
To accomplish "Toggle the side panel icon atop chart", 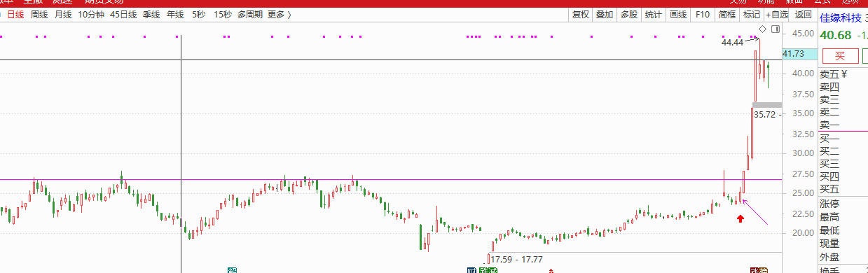I will 775,29.
